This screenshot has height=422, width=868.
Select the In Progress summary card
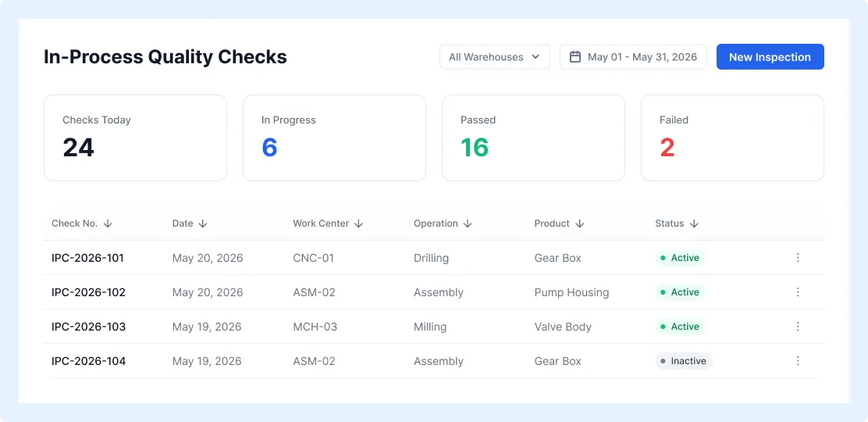tap(334, 138)
